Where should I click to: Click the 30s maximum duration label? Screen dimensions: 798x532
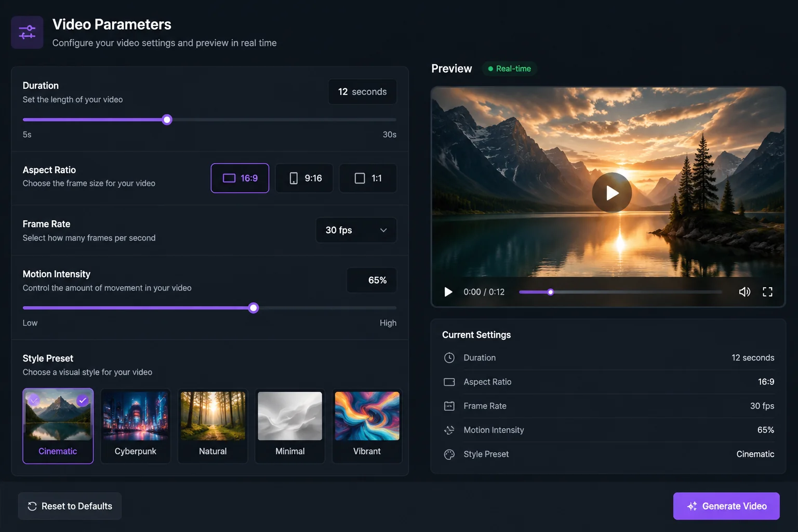390,135
